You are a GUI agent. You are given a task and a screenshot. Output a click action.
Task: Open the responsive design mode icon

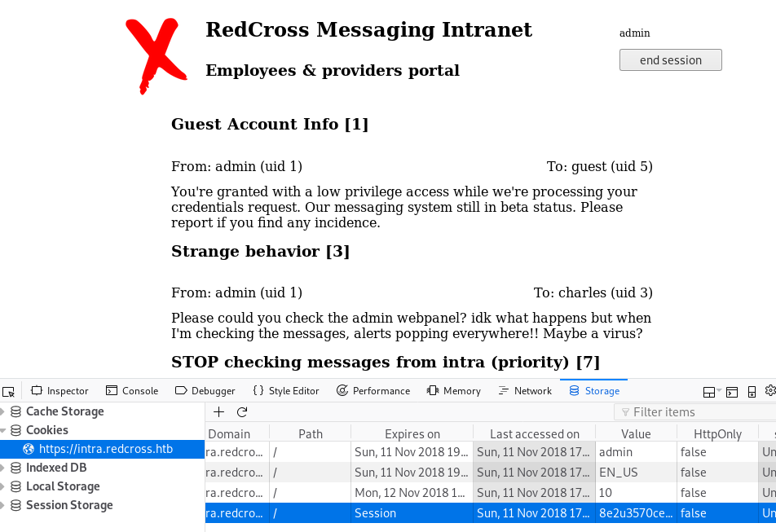coord(752,392)
